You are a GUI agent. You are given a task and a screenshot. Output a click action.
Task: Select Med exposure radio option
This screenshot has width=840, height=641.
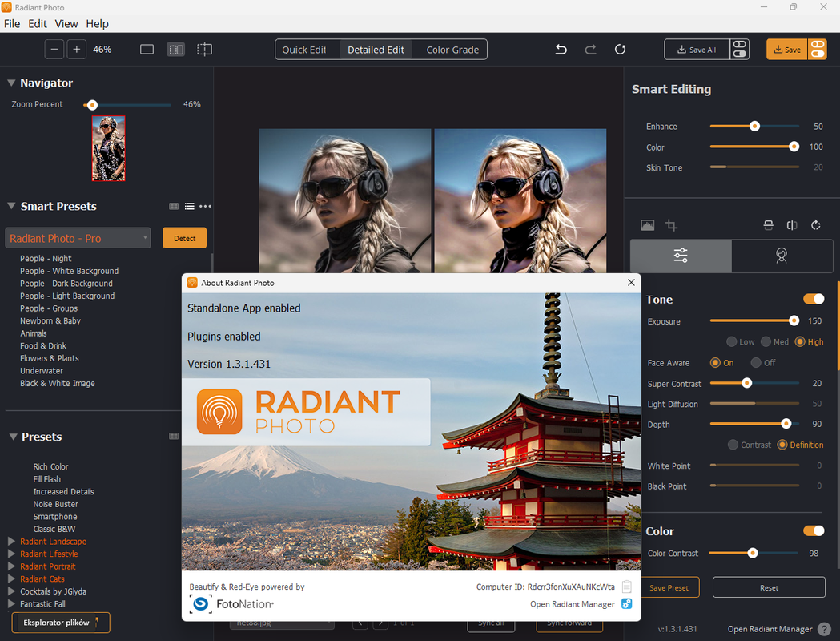(x=766, y=342)
